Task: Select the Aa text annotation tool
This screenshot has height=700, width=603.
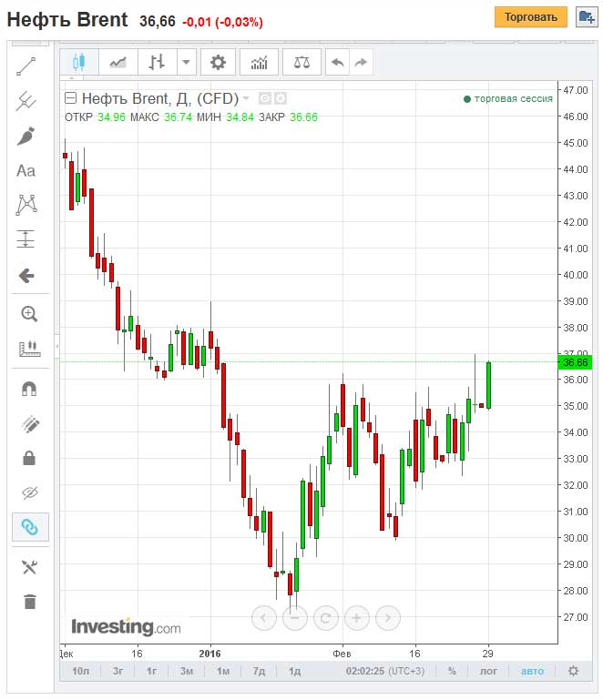Action: pos(26,170)
